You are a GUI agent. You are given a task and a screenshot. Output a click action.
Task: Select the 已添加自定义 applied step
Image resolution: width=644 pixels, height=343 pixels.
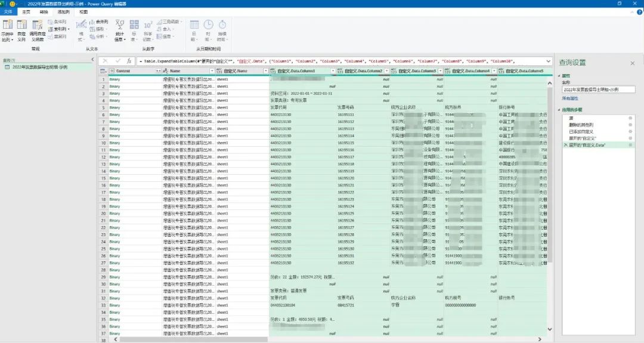(598, 131)
